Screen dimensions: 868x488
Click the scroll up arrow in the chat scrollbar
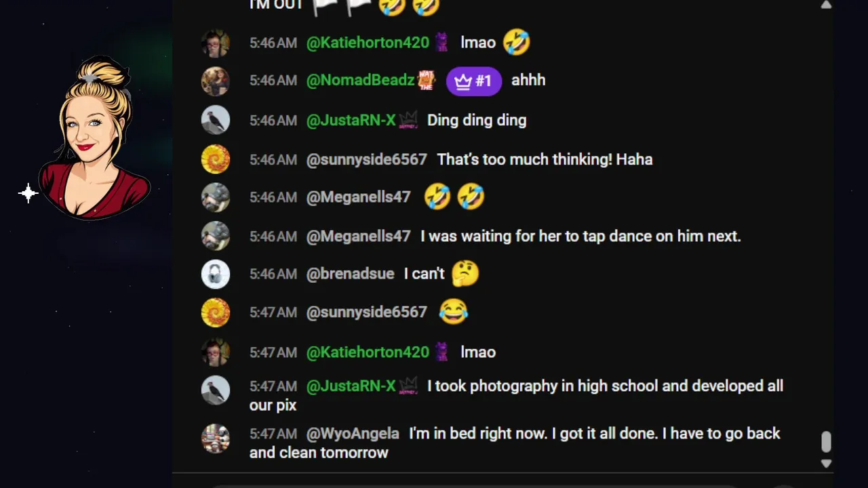pyautogui.click(x=826, y=5)
